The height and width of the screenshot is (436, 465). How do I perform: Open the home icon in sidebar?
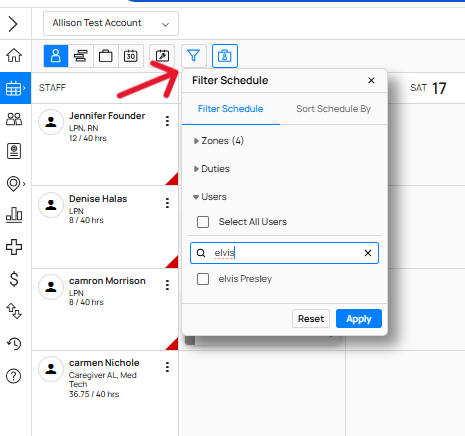(14, 55)
